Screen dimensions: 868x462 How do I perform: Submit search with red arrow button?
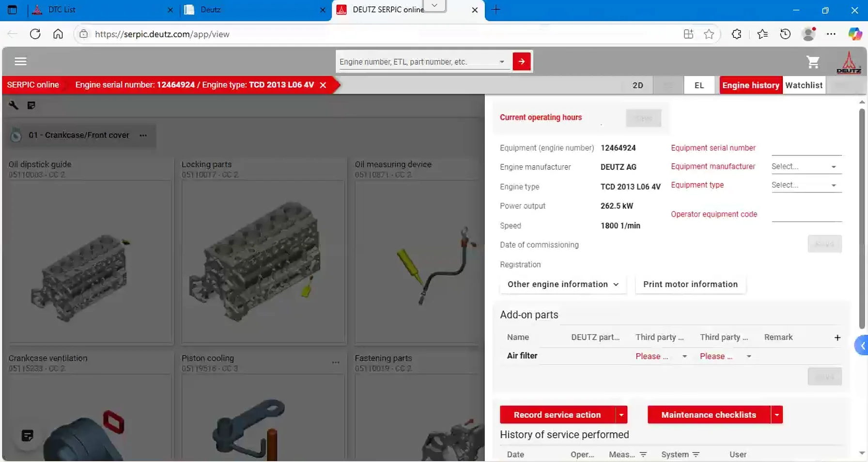[x=522, y=62]
